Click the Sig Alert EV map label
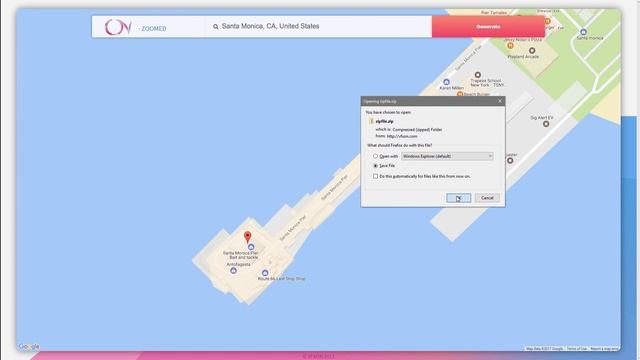The image size is (640, 360). click(542, 118)
